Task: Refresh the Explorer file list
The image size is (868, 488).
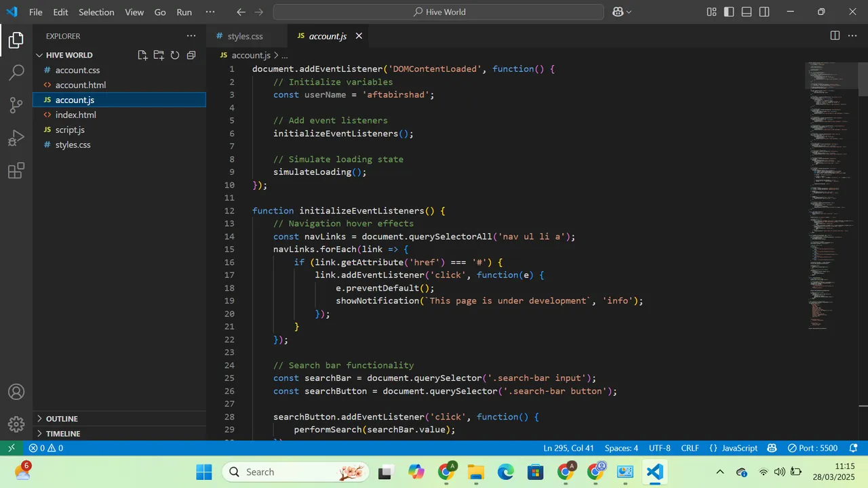Action: (x=175, y=55)
